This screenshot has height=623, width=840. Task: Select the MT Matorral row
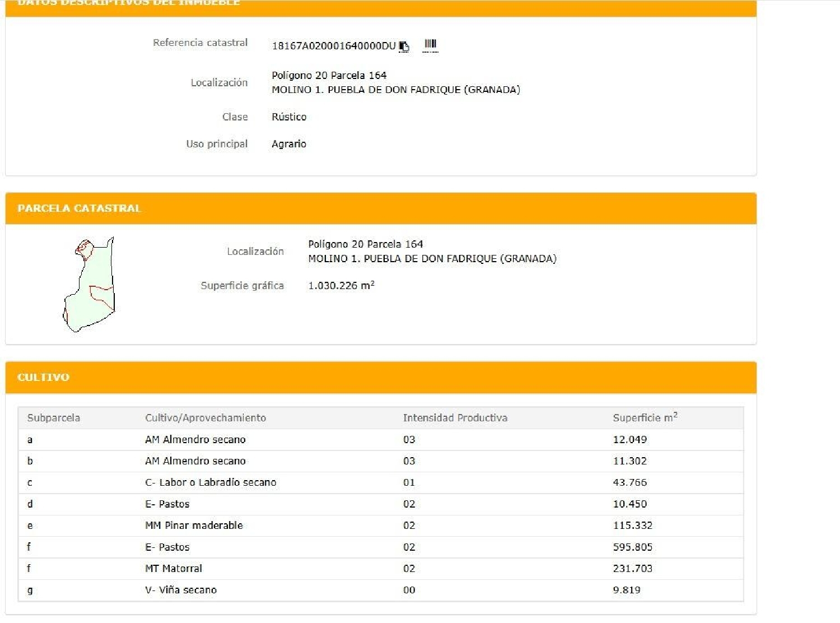click(x=174, y=569)
